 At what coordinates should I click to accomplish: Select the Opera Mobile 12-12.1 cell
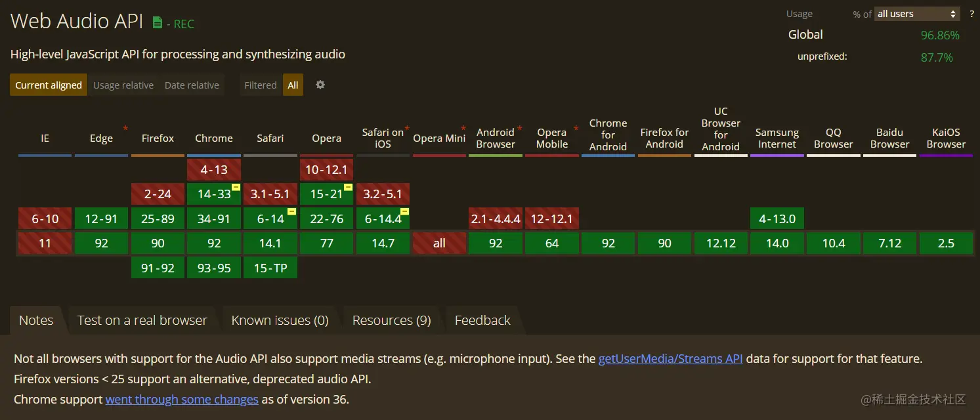[552, 219]
